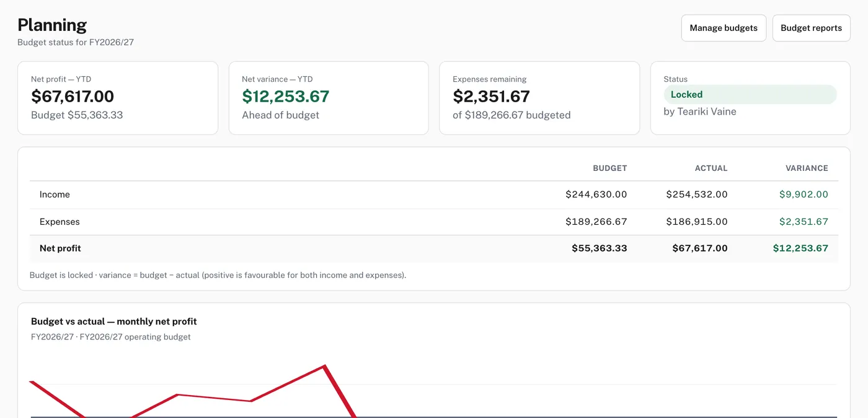Image resolution: width=868 pixels, height=418 pixels.
Task: Select the 'Status' card label
Action: (675, 79)
